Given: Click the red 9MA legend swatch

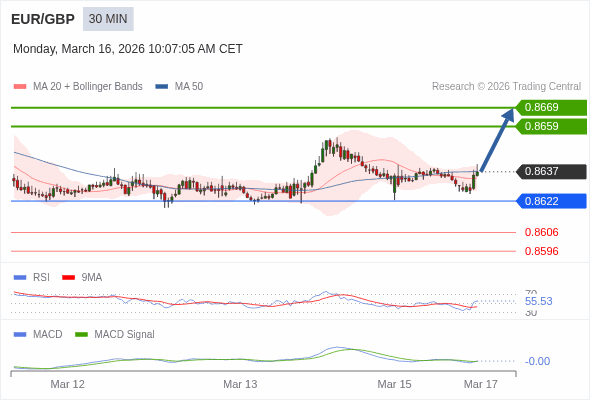Looking at the screenshot, I should (68, 278).
